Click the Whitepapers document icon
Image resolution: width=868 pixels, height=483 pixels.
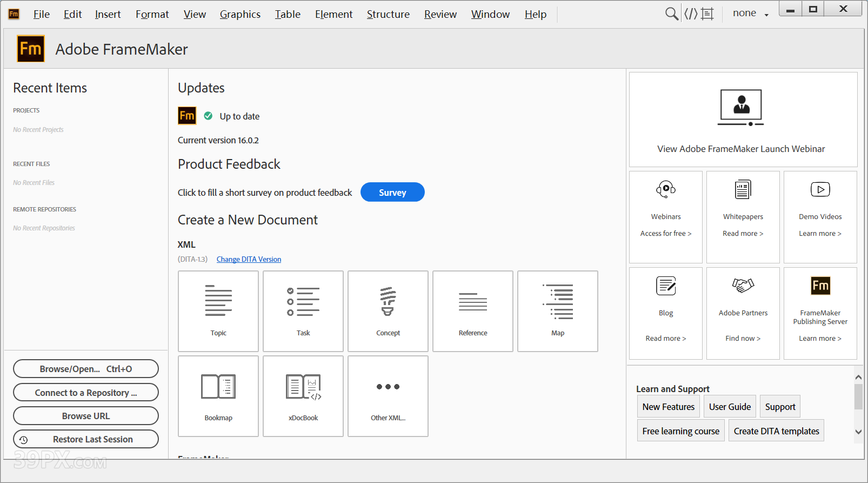coord(743,189)
